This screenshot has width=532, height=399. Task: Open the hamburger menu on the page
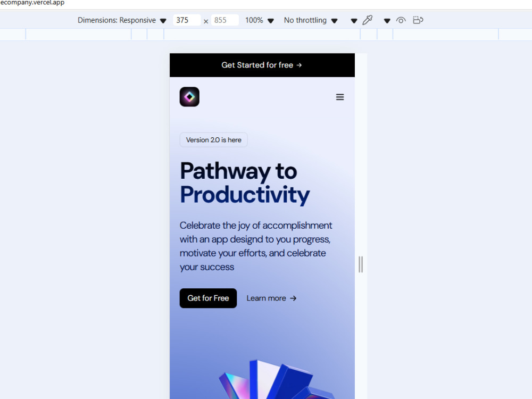339,97
